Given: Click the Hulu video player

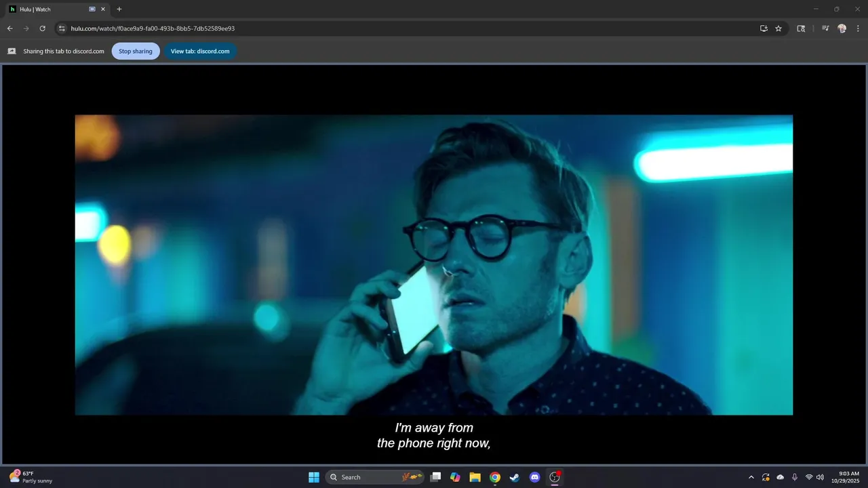Looking at the screenshot, I should 434,265.
